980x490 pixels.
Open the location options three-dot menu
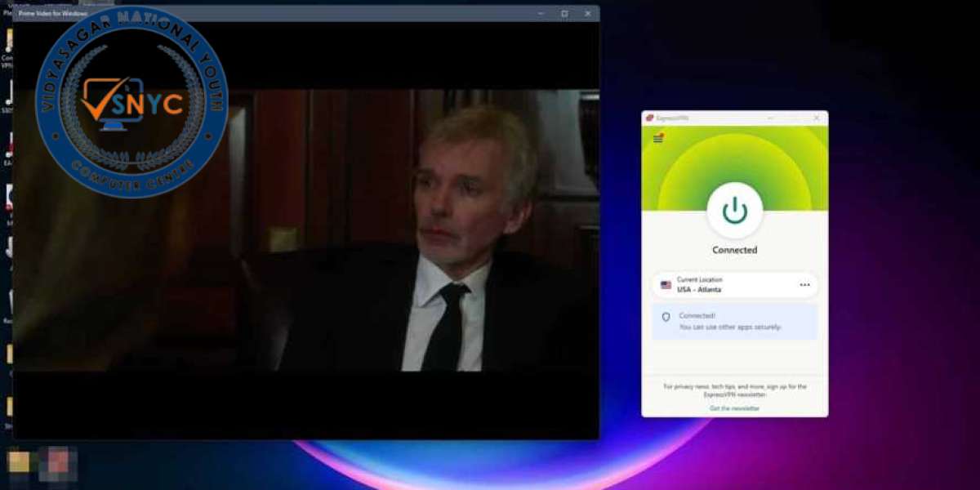pos(804,285)
